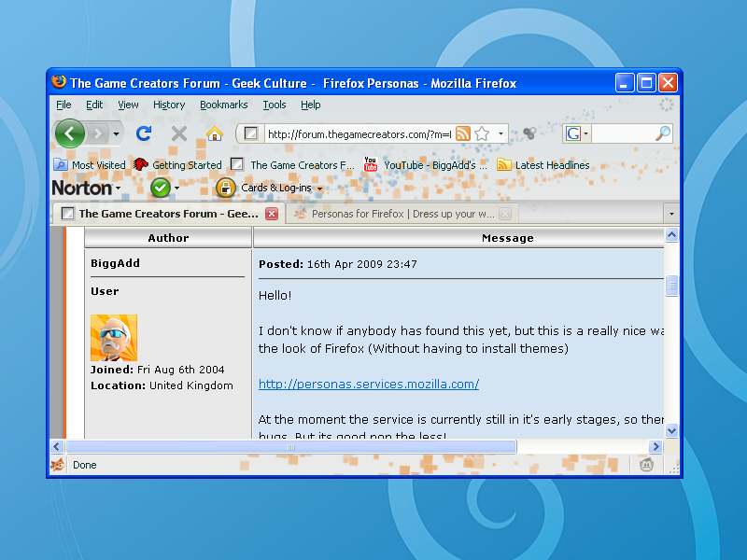
Task: Close The Game Creators Forum tab
Action: (272, 214)
